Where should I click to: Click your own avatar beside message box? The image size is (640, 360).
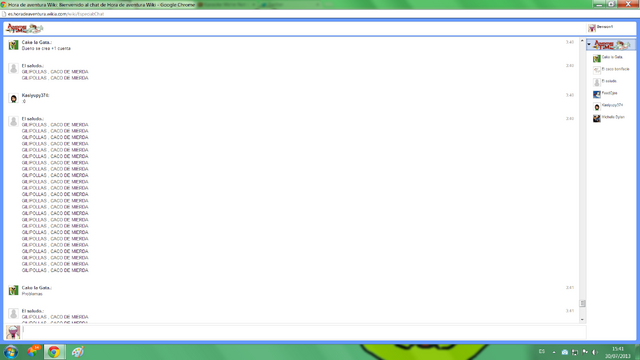[13, 332]
